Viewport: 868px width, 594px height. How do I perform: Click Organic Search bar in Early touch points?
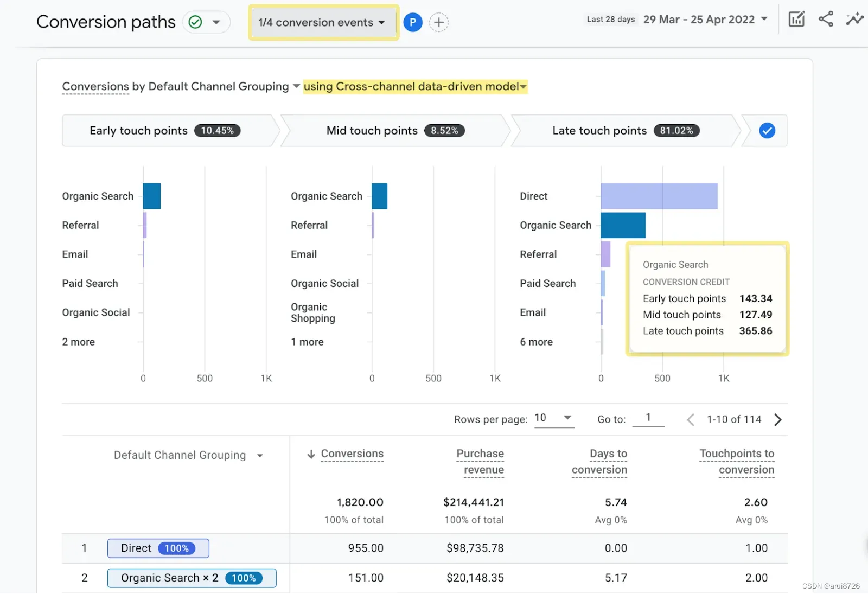point(152,196)
